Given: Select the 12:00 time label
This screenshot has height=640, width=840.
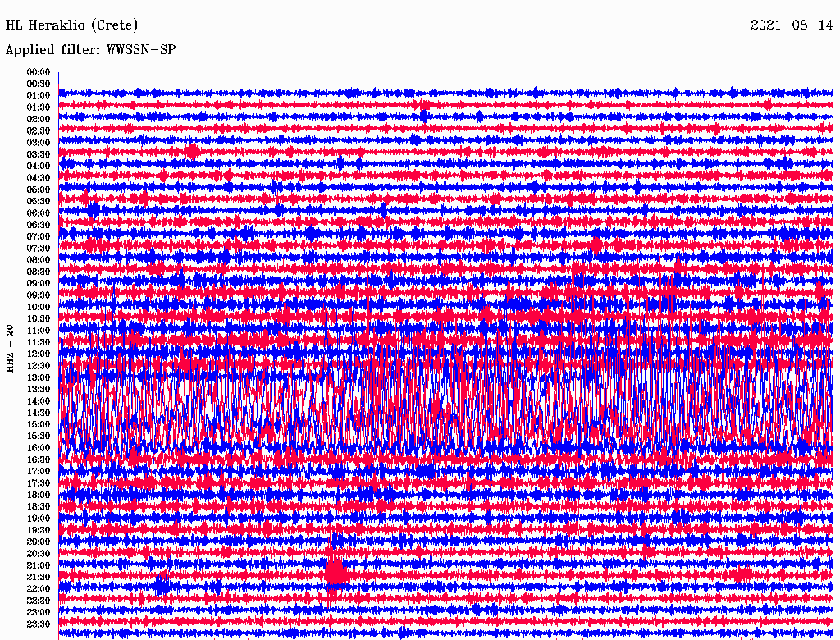Looking at the screenshot, I should (39, 354).
